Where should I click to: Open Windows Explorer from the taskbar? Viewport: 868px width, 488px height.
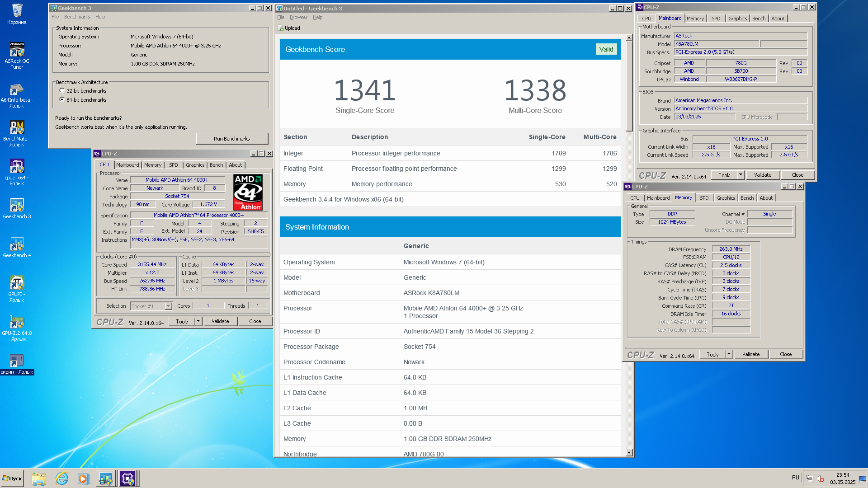39,479
